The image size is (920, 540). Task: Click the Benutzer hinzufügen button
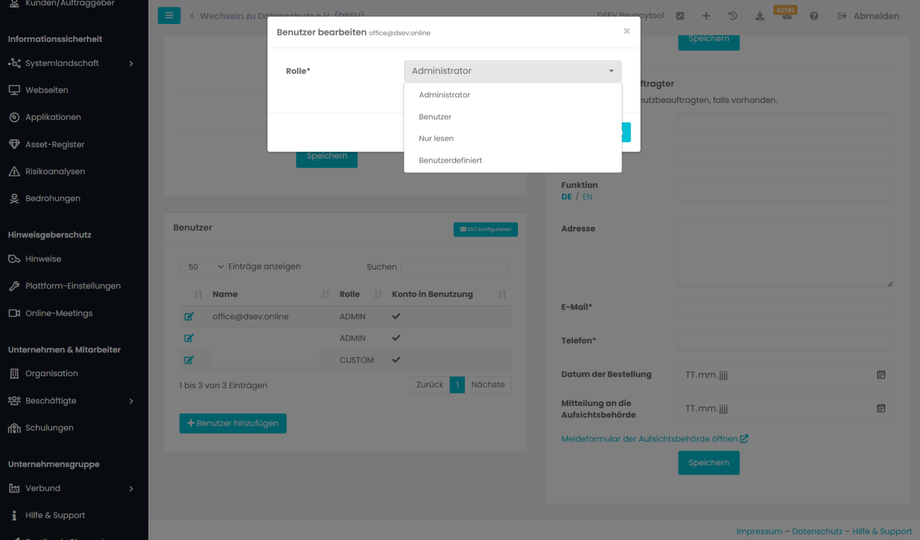pos(233,423)
